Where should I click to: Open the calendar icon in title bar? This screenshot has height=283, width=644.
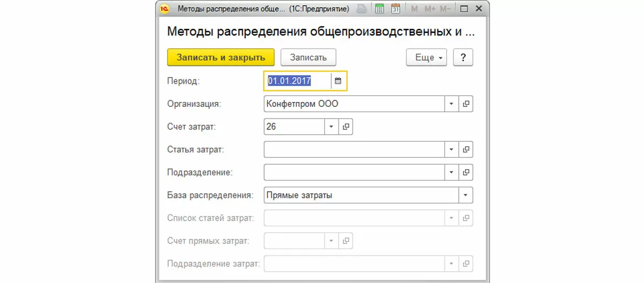click(x=396, y=9)
